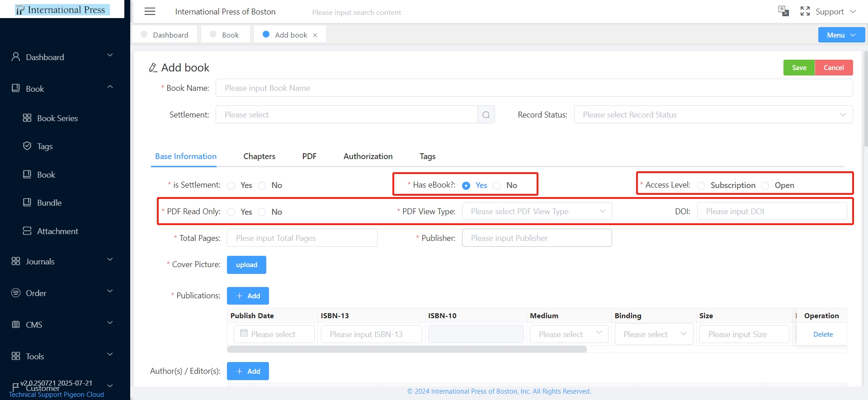Click the Publish Date picker field

pos(274,334)
